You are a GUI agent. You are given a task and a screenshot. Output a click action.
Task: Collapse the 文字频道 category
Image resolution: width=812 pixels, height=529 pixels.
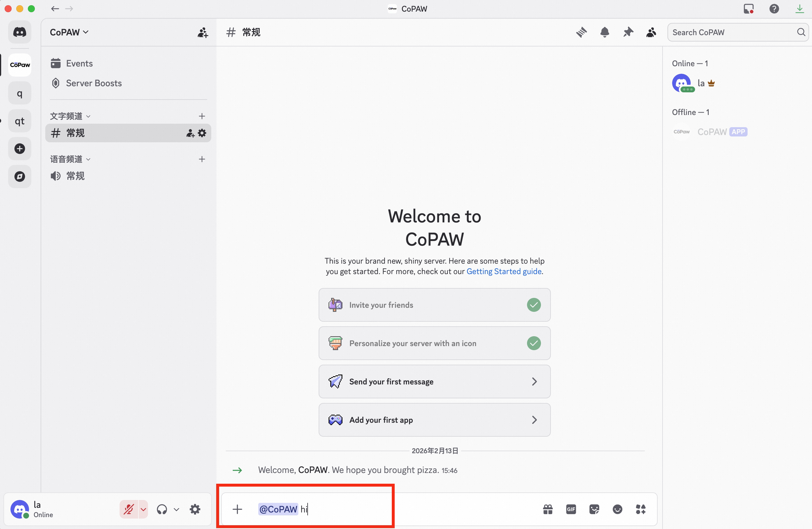[70, 116]
